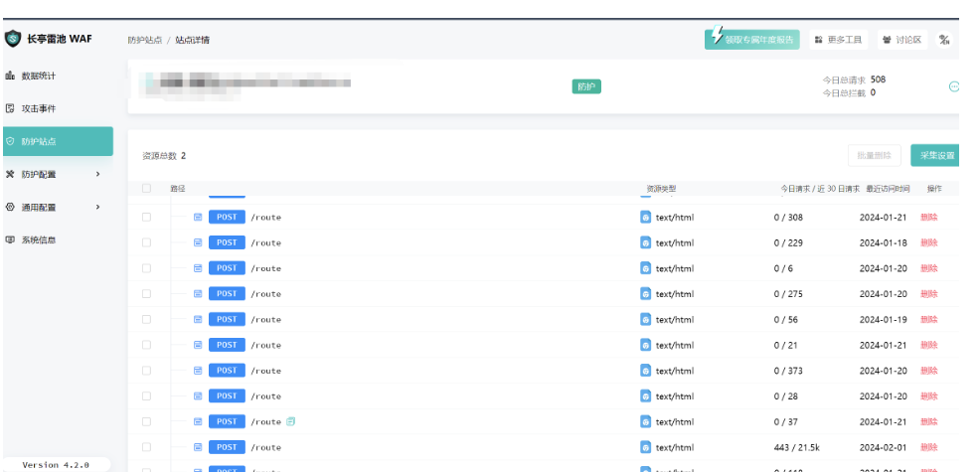
Task: Click the 系统信息 monitor icon
Action: point(10,239)
